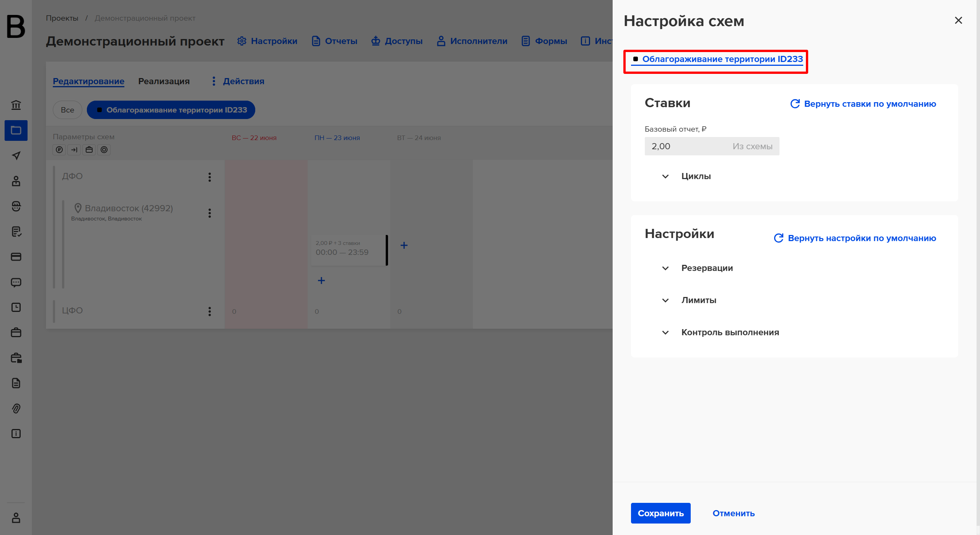Click the B logo in sidebar

16,26
